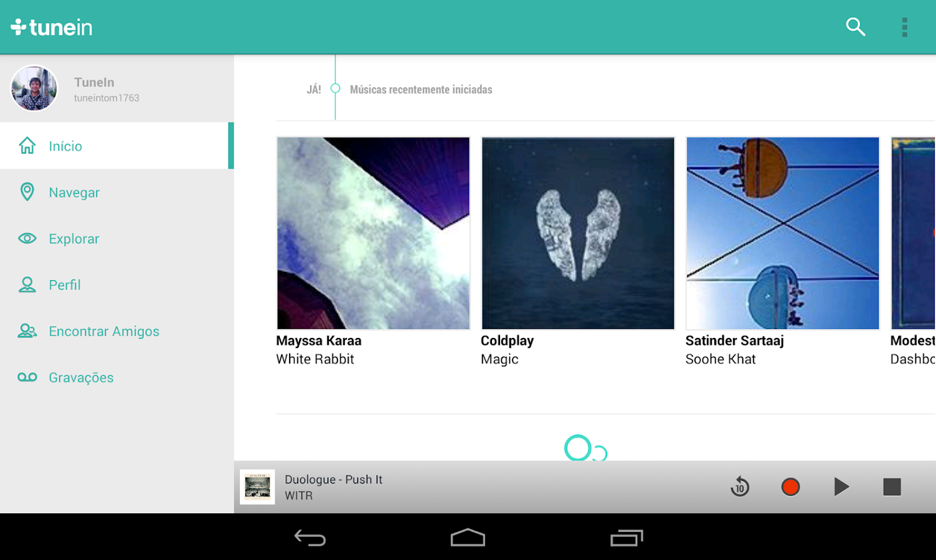The height and width of the screenshot is (560, 936).
Task: Toggle recording of the WITR stream
Action: coord(790,487)
